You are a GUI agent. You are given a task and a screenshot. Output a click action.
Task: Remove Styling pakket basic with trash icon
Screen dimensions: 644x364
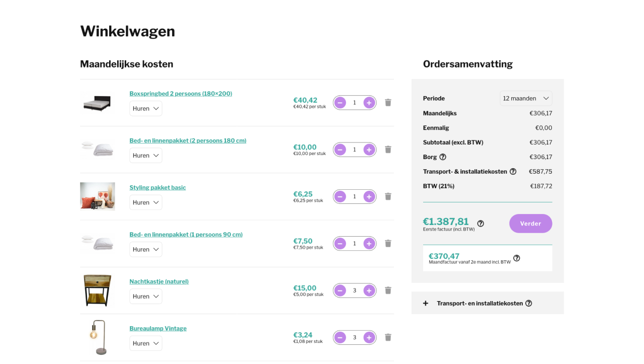pyautogui.click(x=388, y=196)
